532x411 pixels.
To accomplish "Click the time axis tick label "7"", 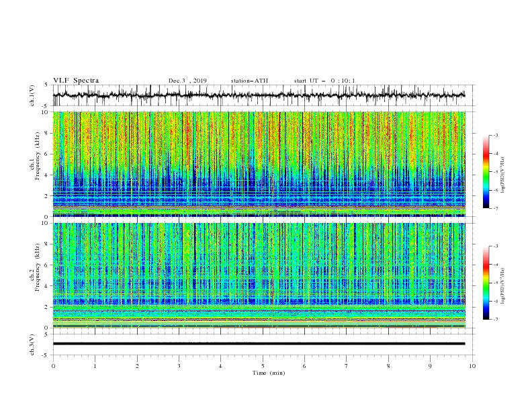I will point(347,366).
